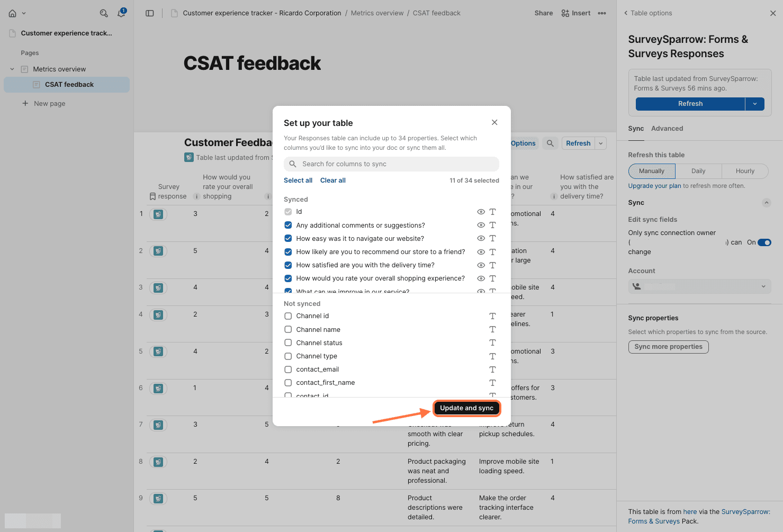The height and width of the screenshot is (532, 783).
Task: Click the Search for columns to sync field
Action: point(392,164)
